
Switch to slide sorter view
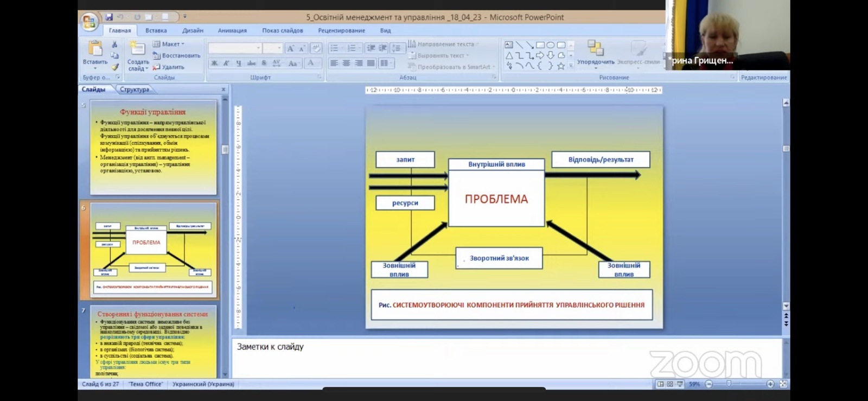(670, 384)
